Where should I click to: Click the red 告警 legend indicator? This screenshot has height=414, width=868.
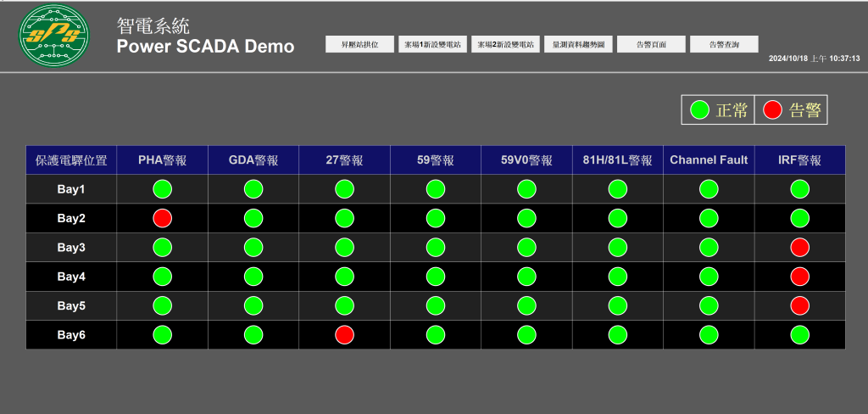(x=772, y=109)
